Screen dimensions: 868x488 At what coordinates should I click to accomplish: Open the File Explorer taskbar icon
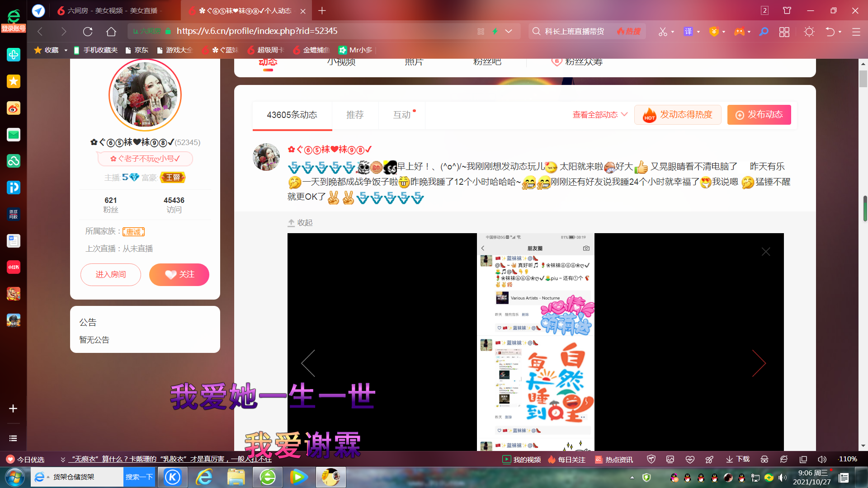coord(236,477)
